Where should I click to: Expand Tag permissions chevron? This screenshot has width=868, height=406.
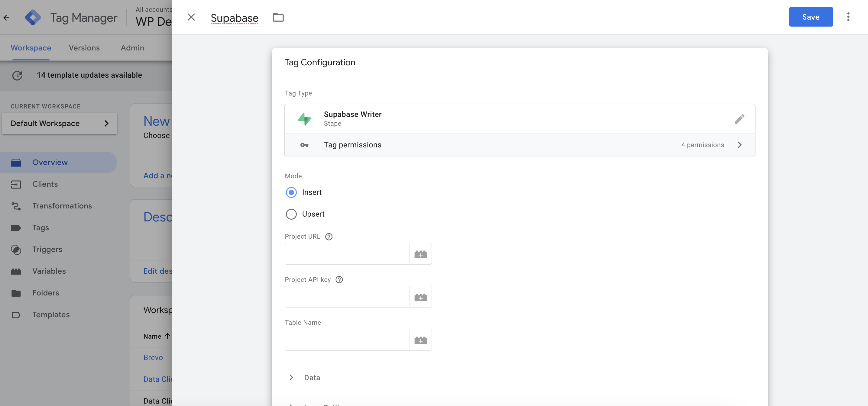tap(739, 145)
